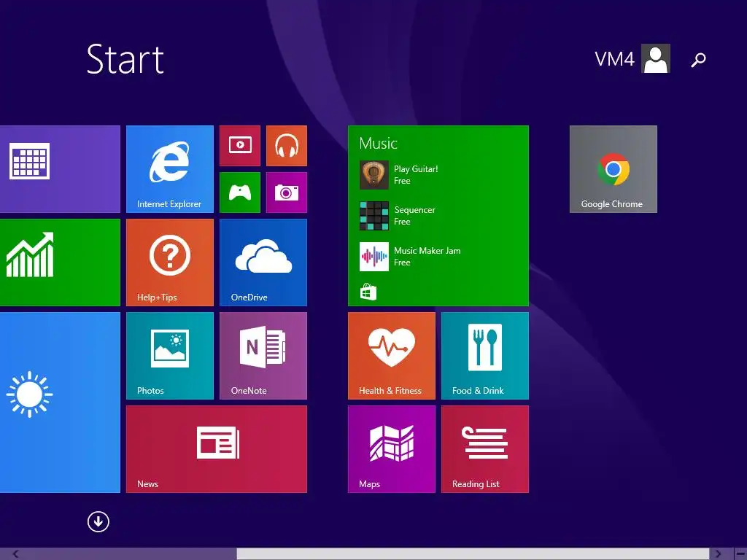Open the Weather sun tile

[60, 402]
